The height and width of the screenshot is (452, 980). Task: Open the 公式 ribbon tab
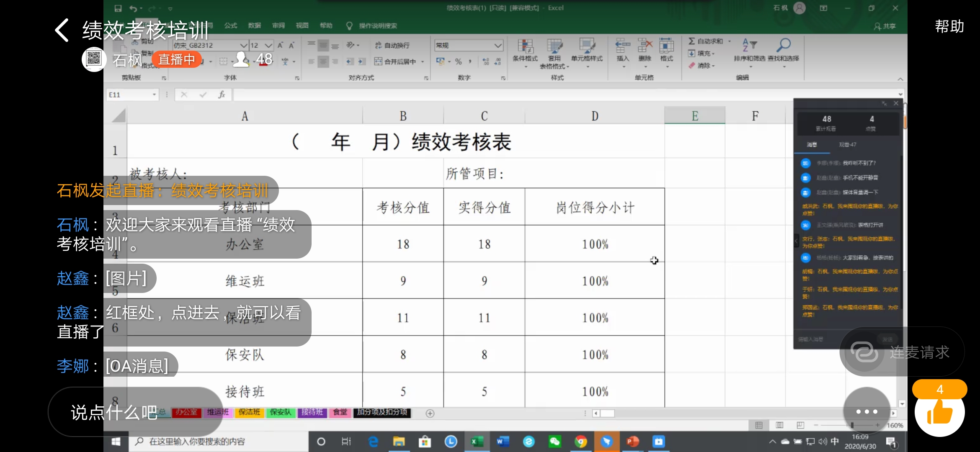tap(230, 26)
